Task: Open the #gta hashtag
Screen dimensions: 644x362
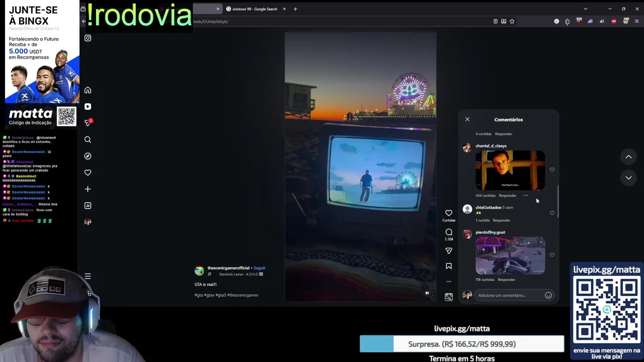Action: click(199, 295)
